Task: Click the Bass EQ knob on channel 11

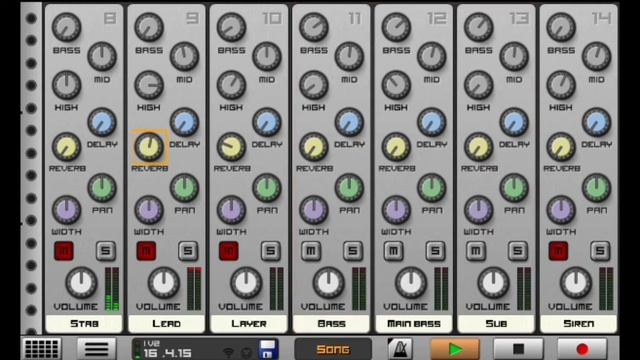Action: [x=314, y=27]
